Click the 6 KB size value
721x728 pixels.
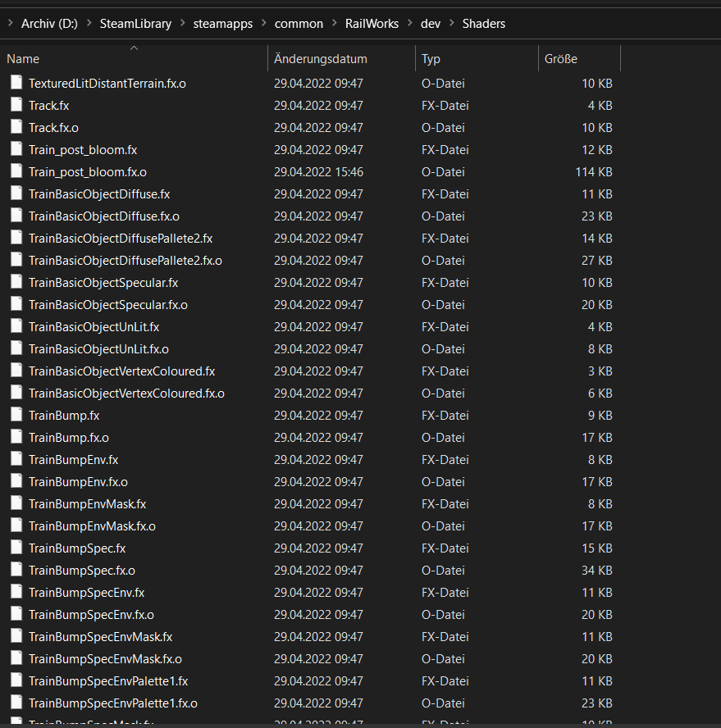coord(600,394)
